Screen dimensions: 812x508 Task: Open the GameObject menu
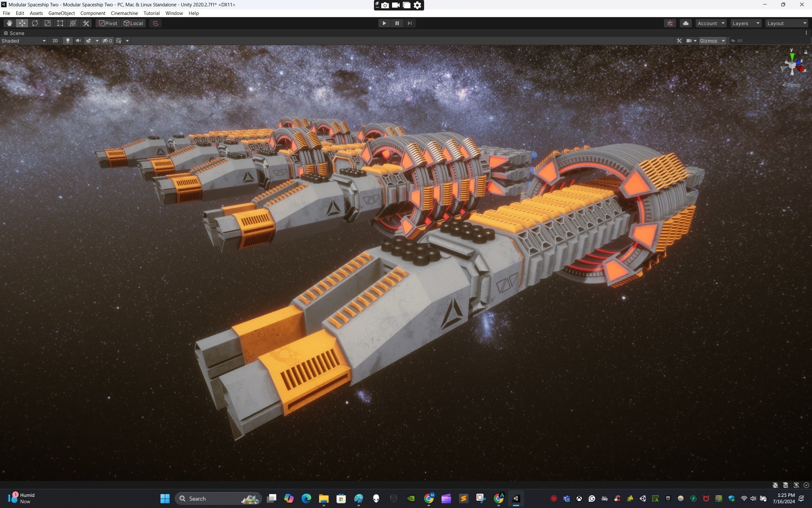point(62,13)
